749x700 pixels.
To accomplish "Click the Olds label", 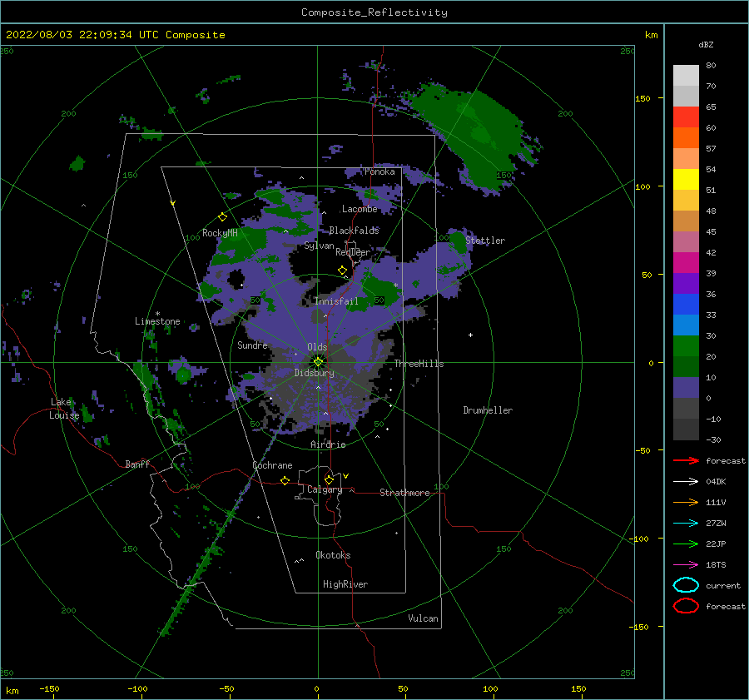I will coord(317,347).
